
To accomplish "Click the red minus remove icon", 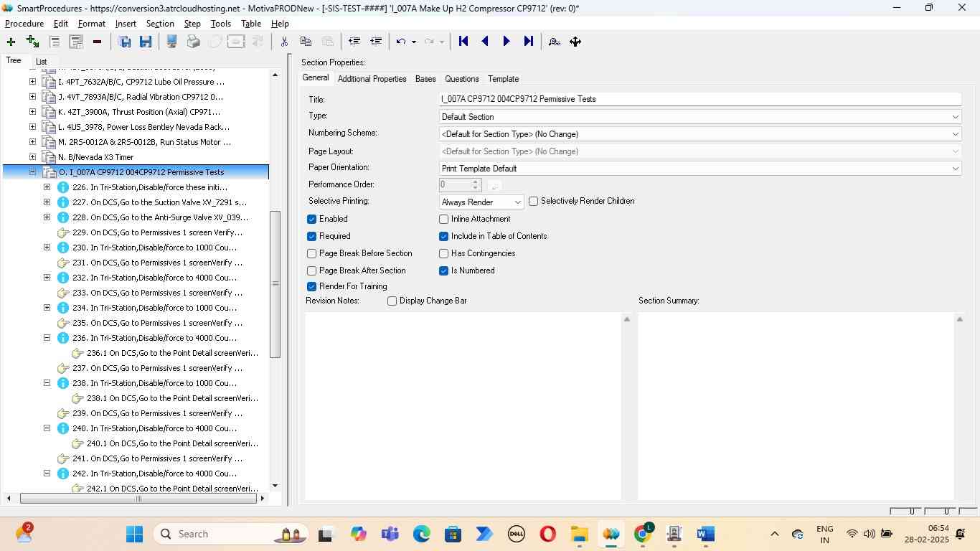I will click(97, 42).
